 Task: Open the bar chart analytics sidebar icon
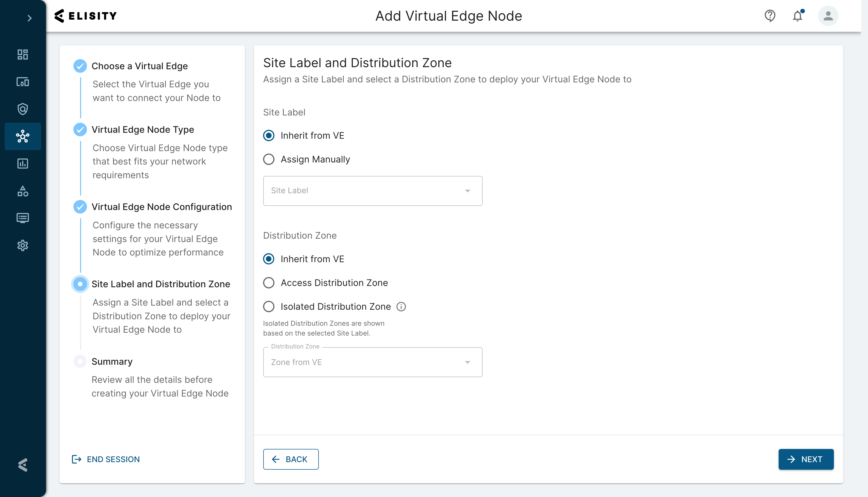click(22, 164)
